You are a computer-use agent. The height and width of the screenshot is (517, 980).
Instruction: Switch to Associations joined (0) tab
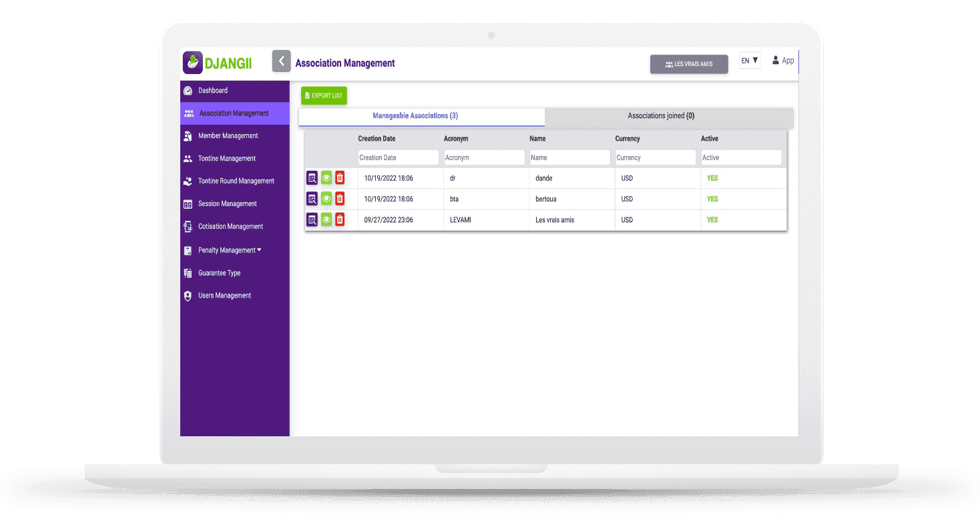coord(669,116)
